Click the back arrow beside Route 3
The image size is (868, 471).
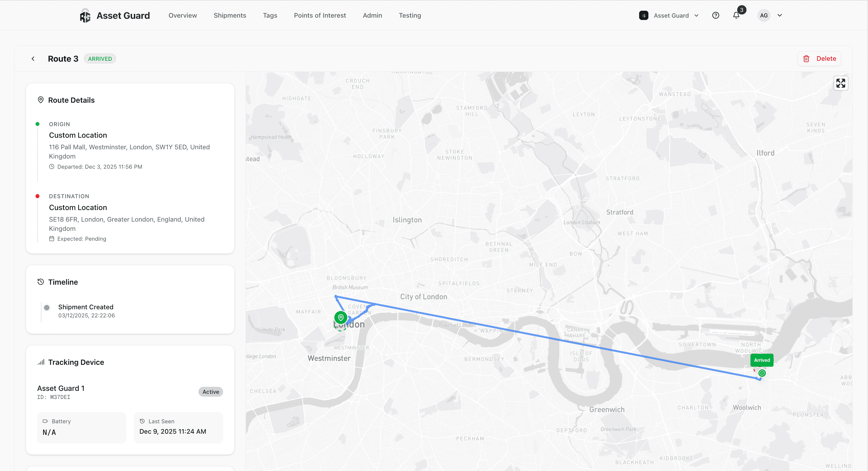(x=33, y=59)
